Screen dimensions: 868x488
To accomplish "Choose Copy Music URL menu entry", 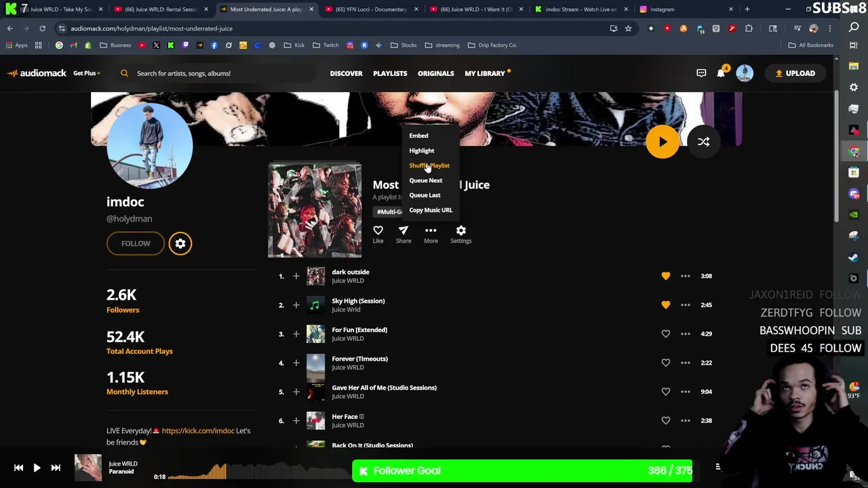I will pyautogui.click(x=431, y=210).
